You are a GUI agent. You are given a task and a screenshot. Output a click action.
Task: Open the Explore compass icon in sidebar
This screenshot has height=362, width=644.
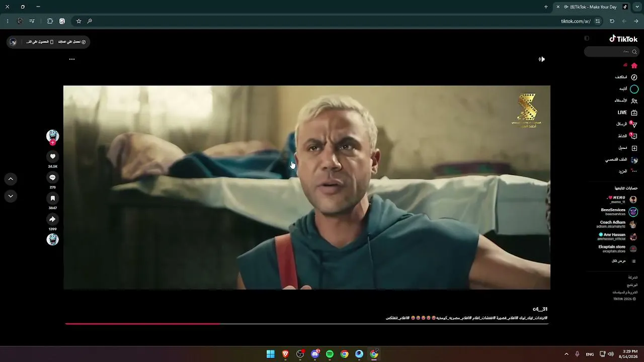point(634,77)
